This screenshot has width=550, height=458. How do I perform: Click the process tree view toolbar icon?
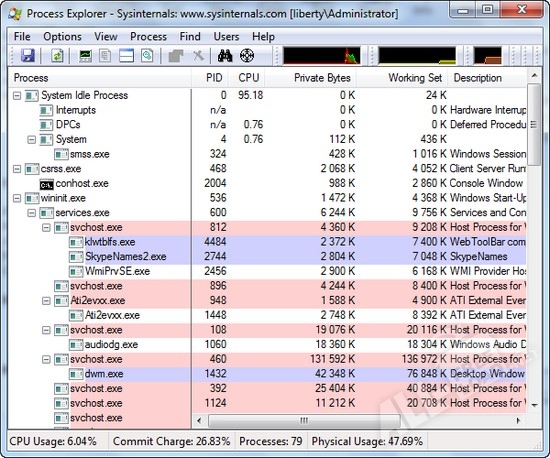[105, 55]
